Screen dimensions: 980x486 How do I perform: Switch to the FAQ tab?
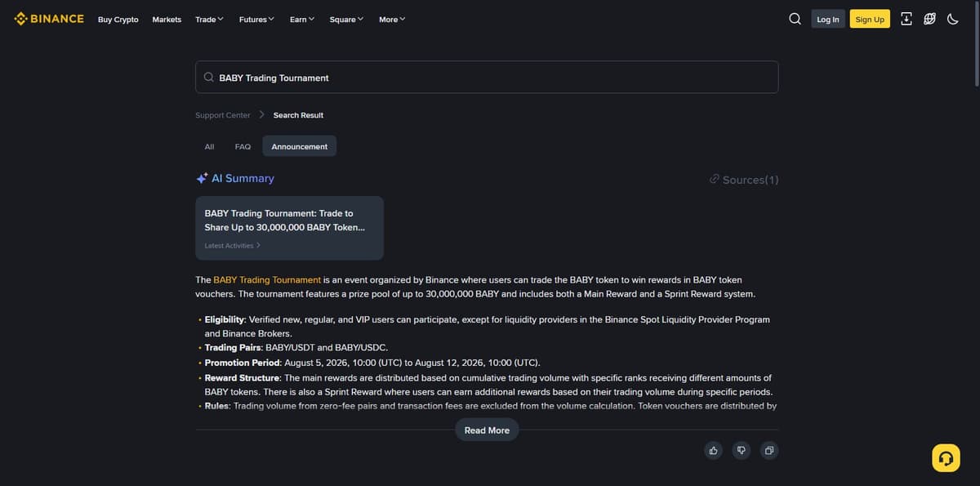pyautogui.click(x=243, y=146)
